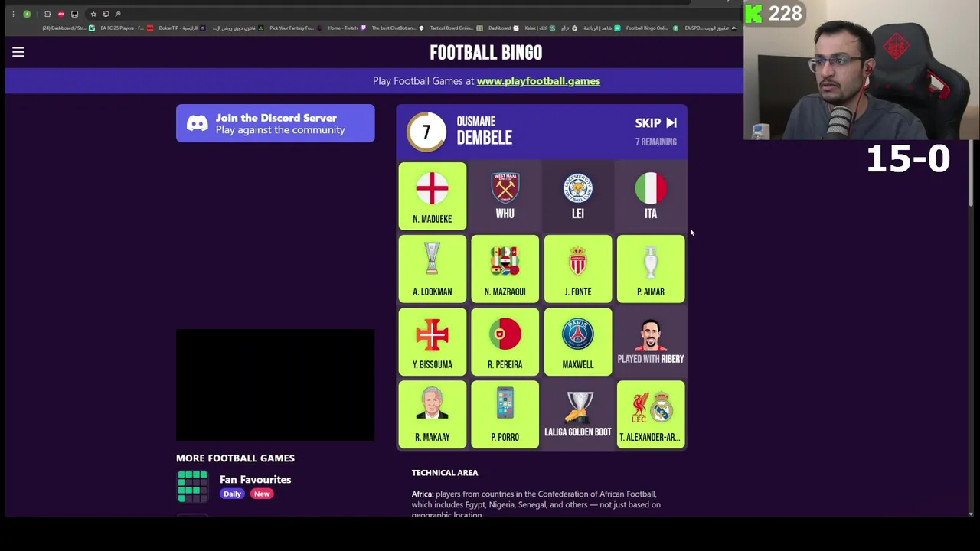Select the N. Madueke England flag tile
This screenshot has width=980, height=551.
click(x=432, y=196)
